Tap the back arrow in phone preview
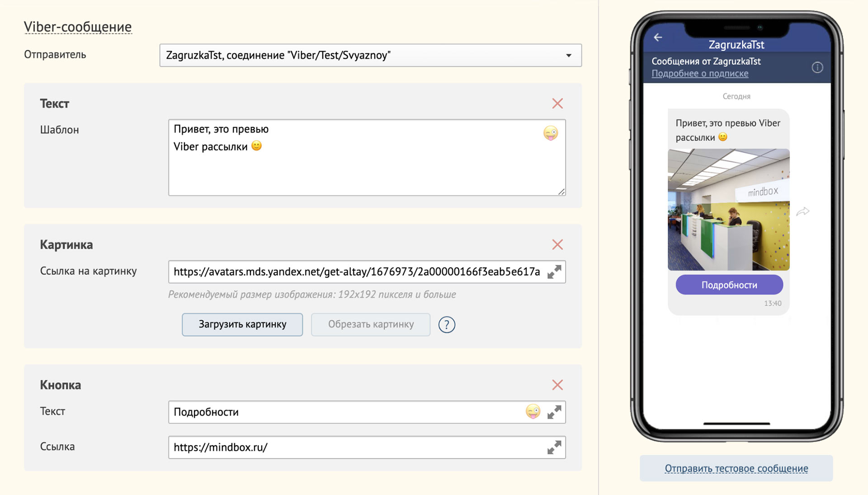The image size is (868, 495). [x=658, y=38]
